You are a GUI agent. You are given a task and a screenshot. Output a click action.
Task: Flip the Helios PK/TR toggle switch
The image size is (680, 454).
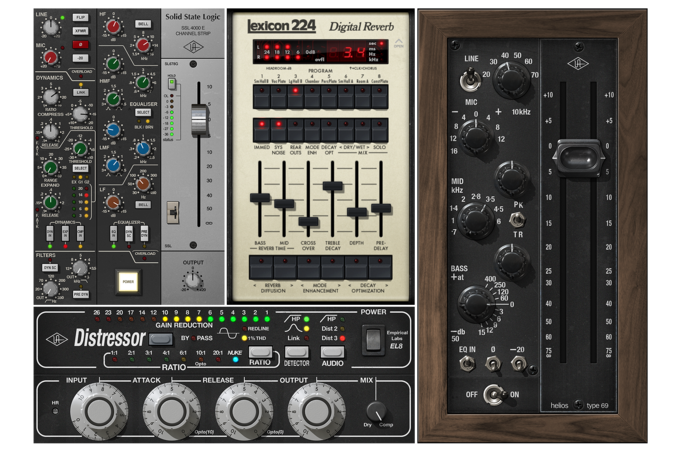pyautogui.click(x=517, y=220)
